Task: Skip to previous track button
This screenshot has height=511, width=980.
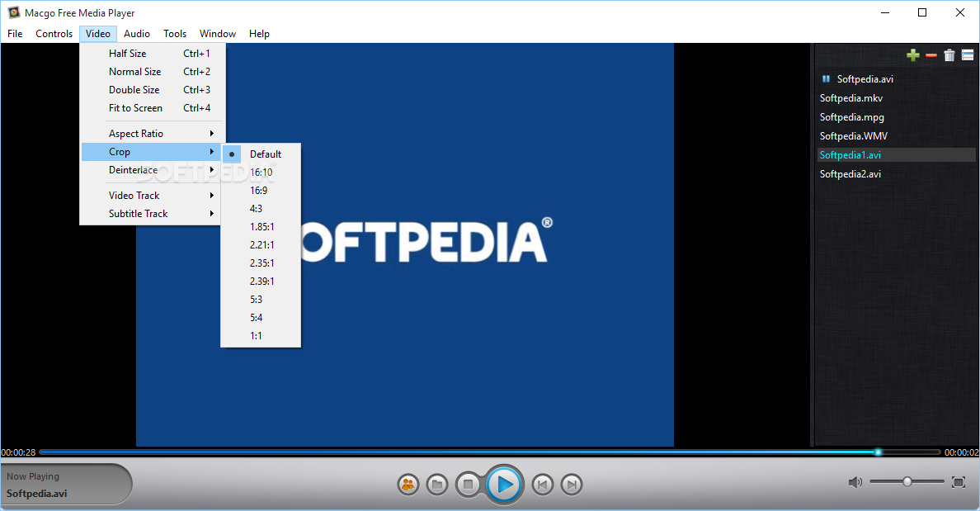Action: click(x=543, y=484)
